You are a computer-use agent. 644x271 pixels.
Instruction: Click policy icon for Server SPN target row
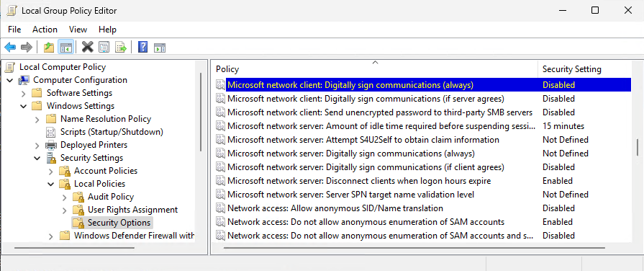[x=221, y=195]
